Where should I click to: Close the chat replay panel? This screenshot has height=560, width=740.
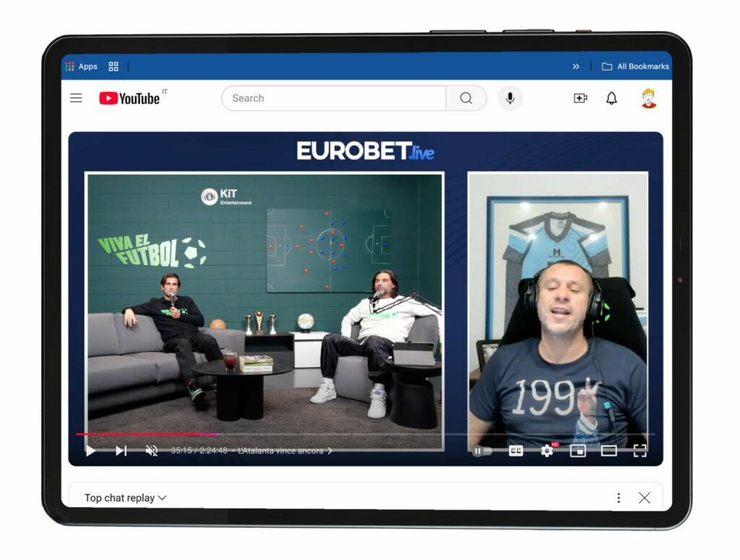coord(644,498)
